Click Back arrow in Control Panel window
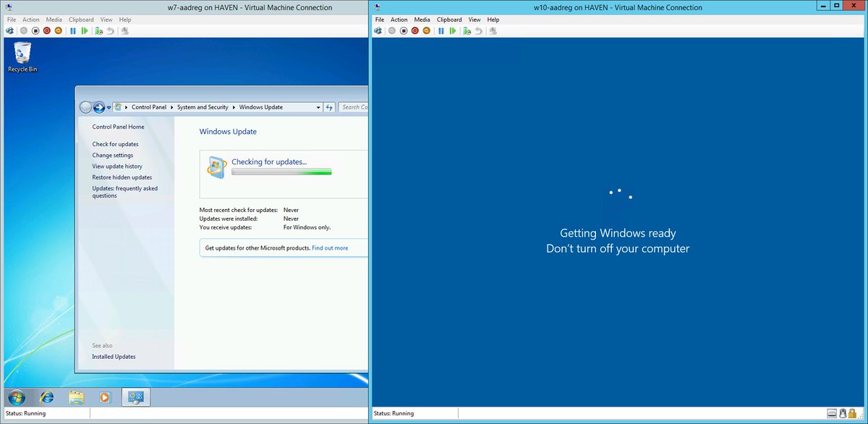This screenshot has height=424, width=868. point(85,107)
